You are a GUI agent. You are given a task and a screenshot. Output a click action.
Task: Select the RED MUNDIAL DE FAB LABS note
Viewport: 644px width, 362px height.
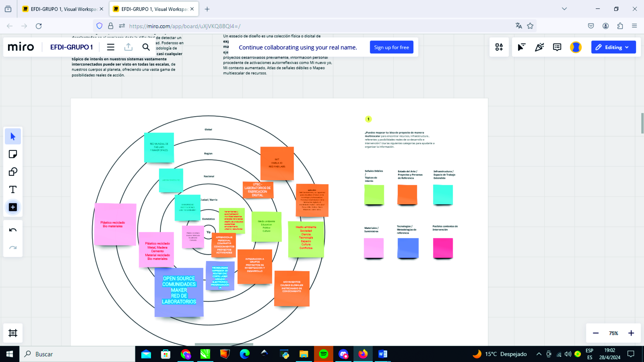159,148
